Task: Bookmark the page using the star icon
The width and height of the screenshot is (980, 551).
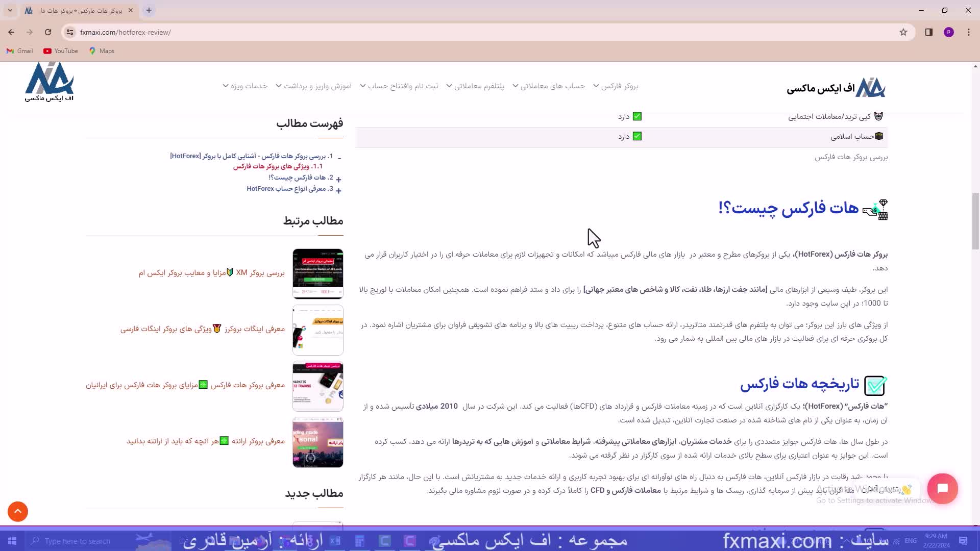Action: pos(903,32)
